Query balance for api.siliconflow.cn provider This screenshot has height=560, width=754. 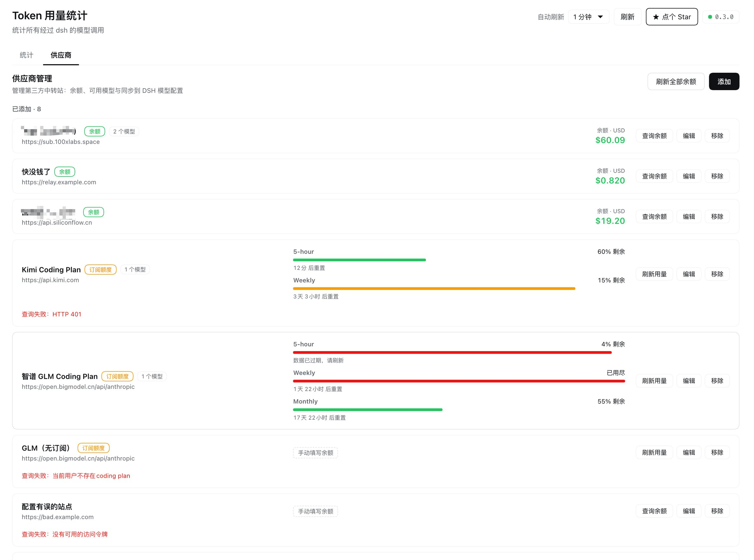tap(654, 216)
